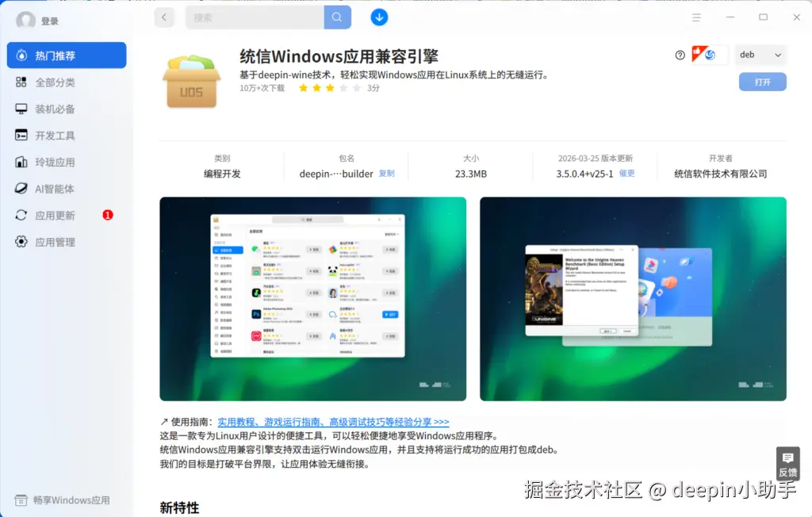This screenshot has width=812, height=517.
Task: Click the 应用更新 refresh icon
Action: 21,215
